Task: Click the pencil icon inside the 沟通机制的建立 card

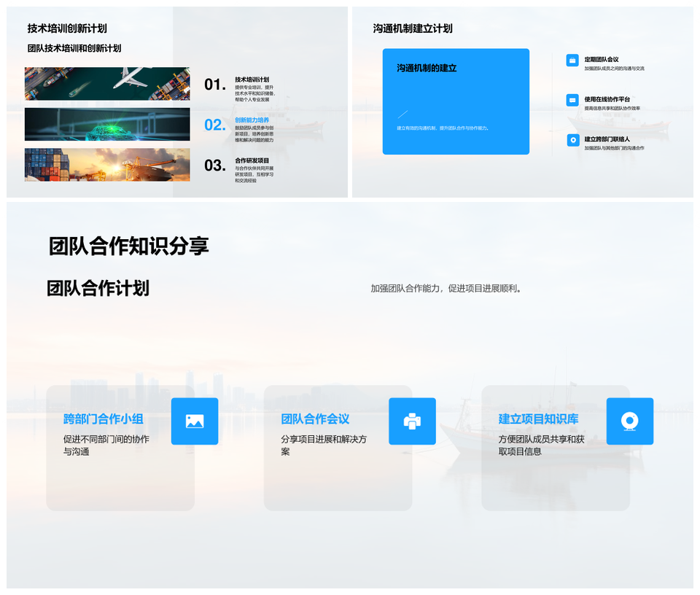Action: (x=402, y=114)
